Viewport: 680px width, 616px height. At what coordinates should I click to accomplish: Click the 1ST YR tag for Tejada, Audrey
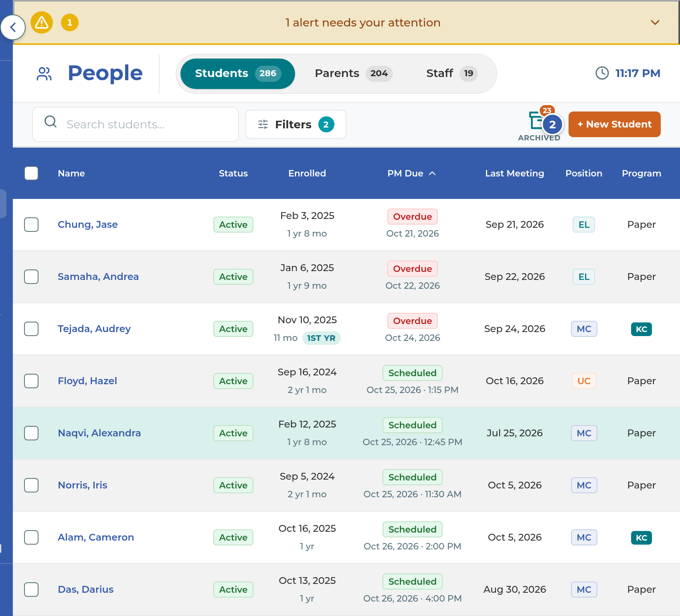click(x=321, y=338)
